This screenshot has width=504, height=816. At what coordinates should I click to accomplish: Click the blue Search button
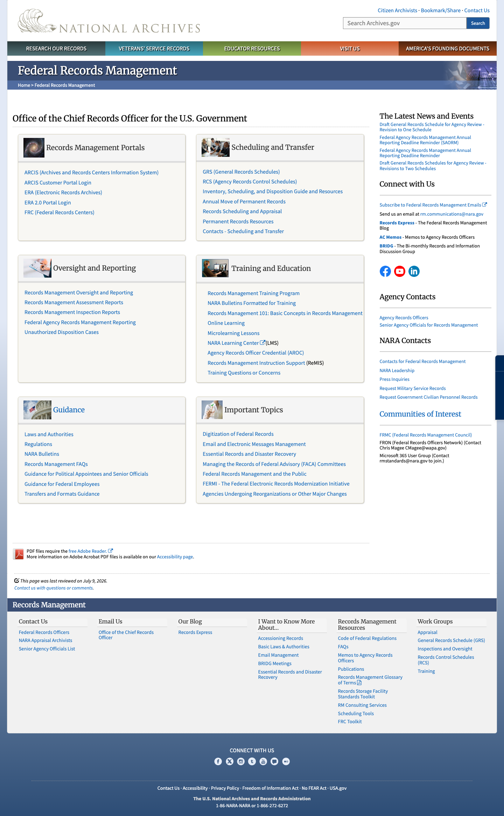[x=478, y=23]
